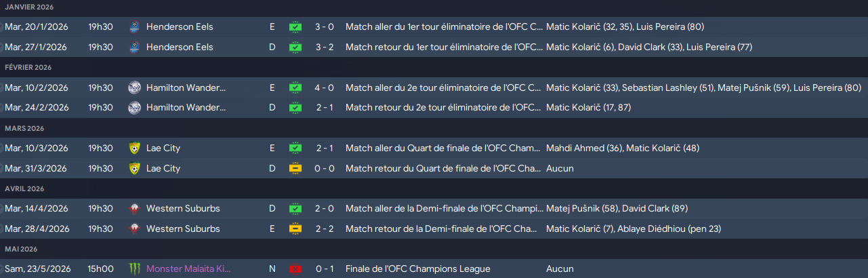Select the row dated Mar, 24/2/2026

coord(434,108)
